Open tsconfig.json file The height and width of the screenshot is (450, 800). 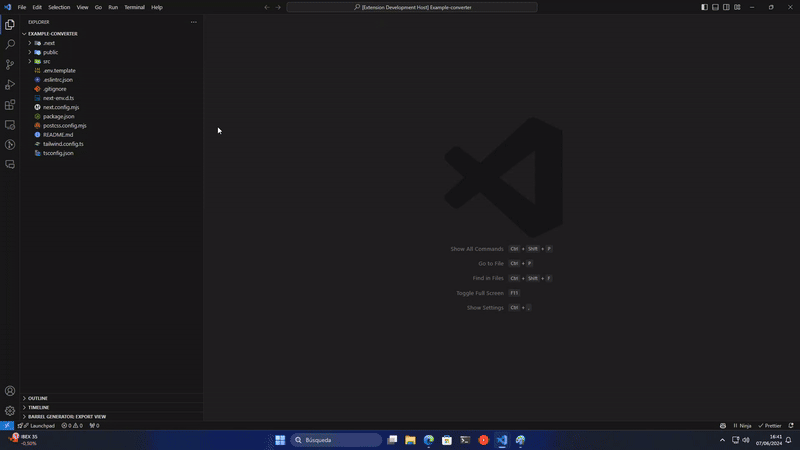(x=58, y=153)
